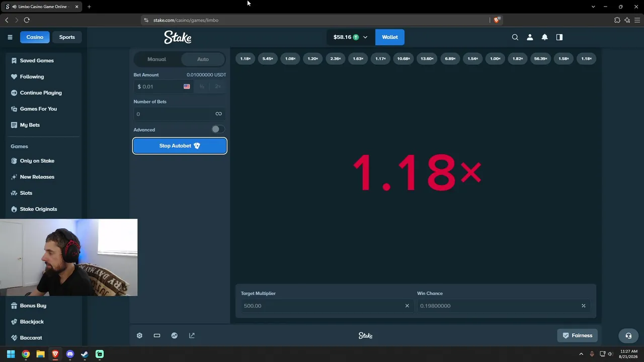Click the percent icon in Win Chance

(584, 306)
